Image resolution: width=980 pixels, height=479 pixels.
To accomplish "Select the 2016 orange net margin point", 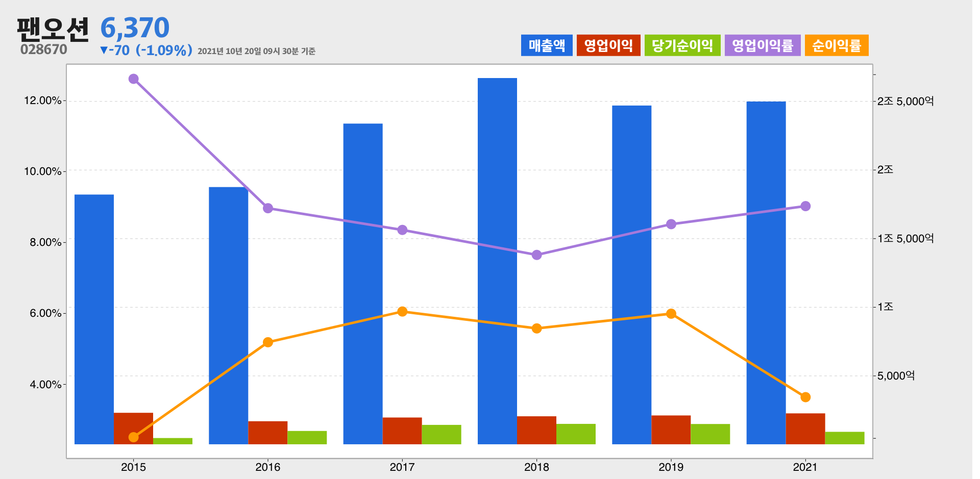I will [x=268, y=342].
